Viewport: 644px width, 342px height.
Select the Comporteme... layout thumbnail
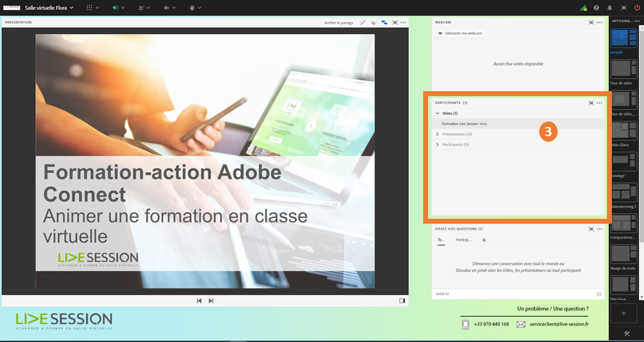(624, 224)
